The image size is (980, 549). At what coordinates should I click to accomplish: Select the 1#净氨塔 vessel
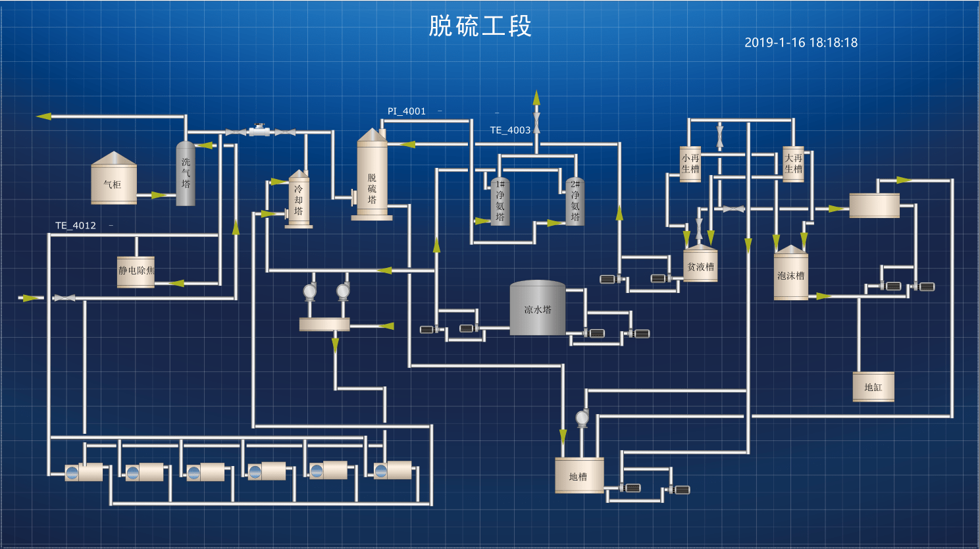(500, 201)
